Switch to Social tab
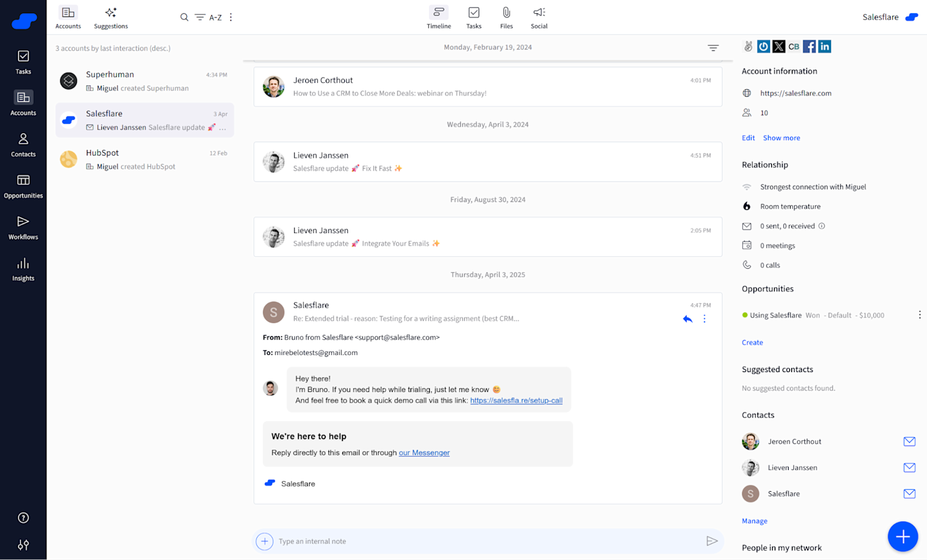Screen dimensions: 927x560 tap(539, 18)
